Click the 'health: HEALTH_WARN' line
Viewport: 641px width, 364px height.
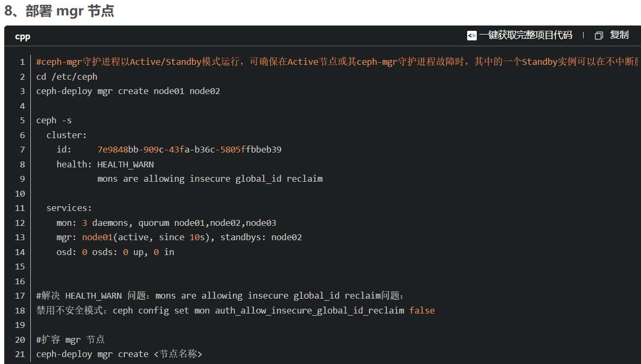(105, 164)
